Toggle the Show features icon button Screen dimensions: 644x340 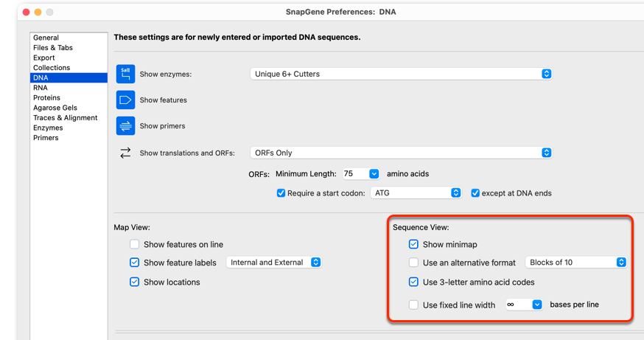125,100
